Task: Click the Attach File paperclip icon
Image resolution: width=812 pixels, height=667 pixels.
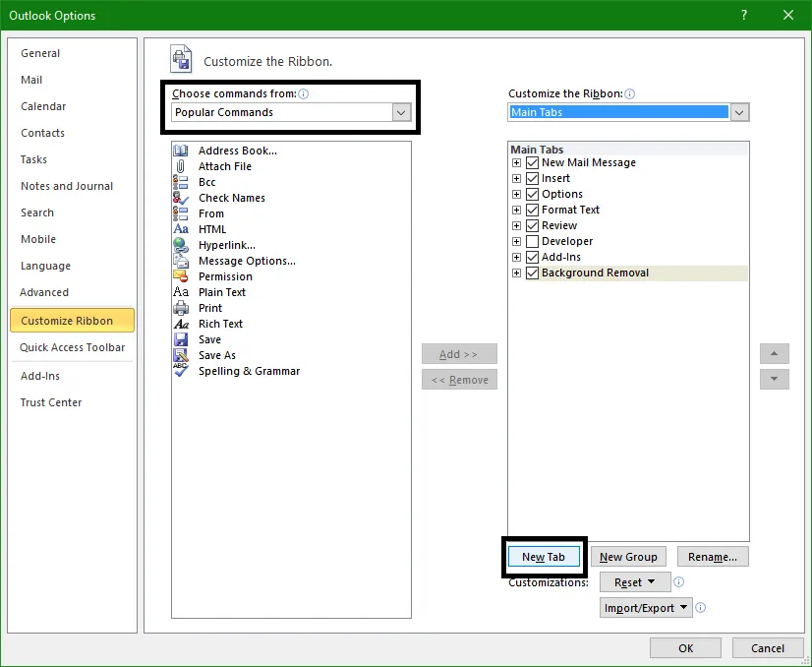Action: click(180, 166)
